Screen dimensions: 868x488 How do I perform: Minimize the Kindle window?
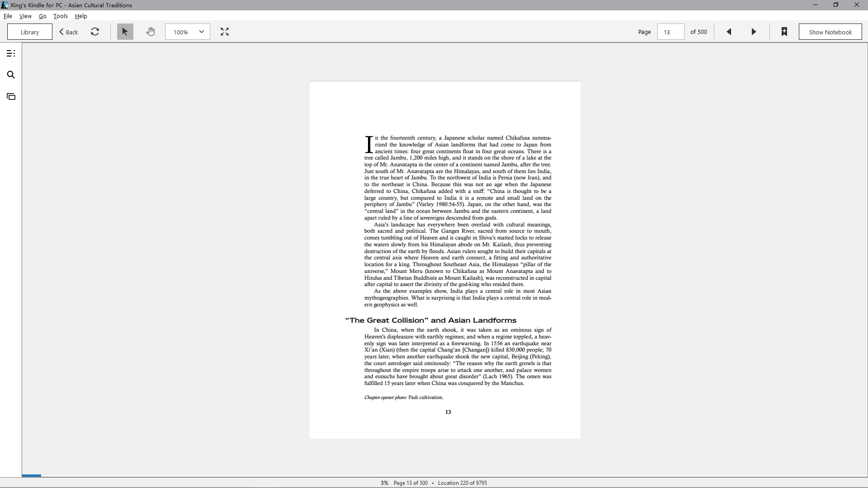pos(816,5)
